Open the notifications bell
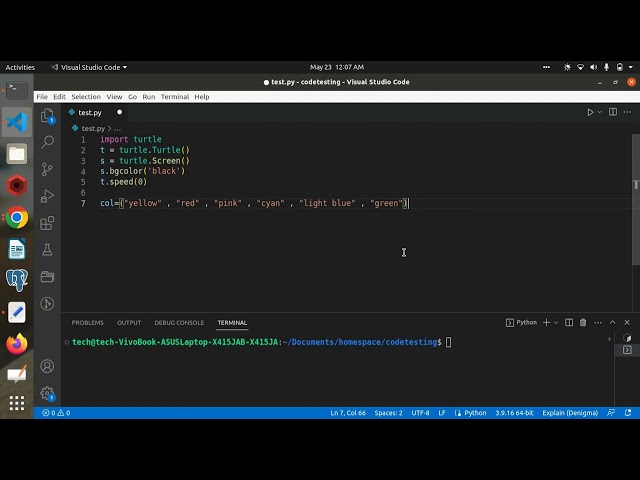The width and height of the screenshot is (640, 480). [x=628, y=413]
